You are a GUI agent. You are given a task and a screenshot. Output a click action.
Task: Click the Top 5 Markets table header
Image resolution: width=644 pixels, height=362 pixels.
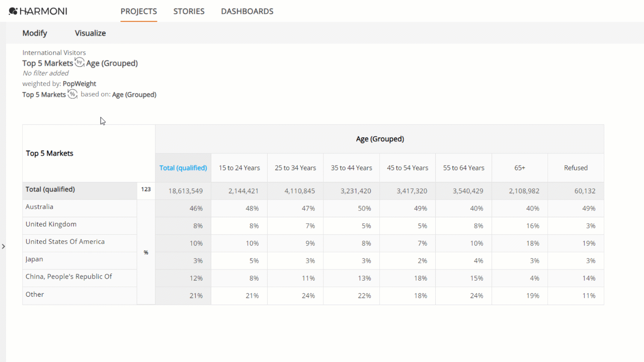pyautogui.click(x=89, y=153)
